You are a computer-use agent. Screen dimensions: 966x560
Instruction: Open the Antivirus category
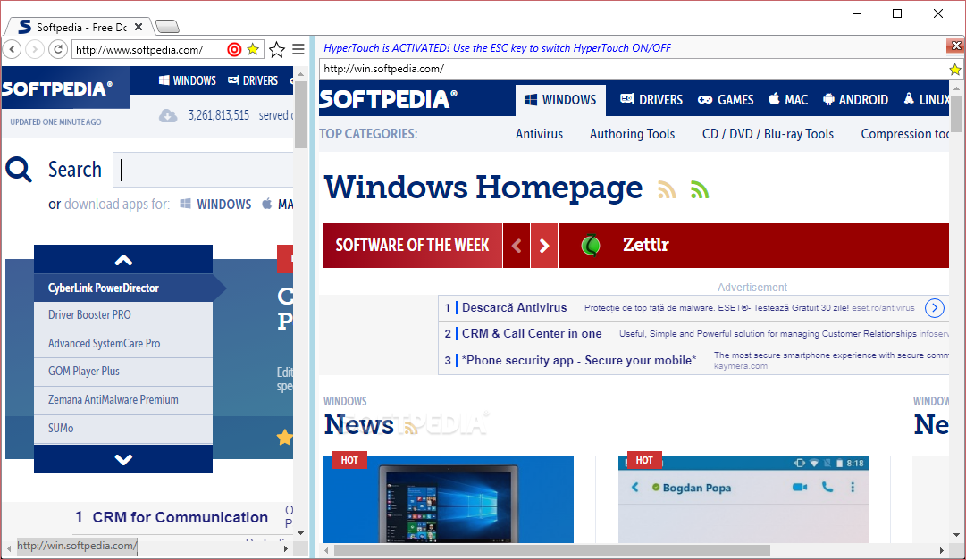tap(539, 134)
